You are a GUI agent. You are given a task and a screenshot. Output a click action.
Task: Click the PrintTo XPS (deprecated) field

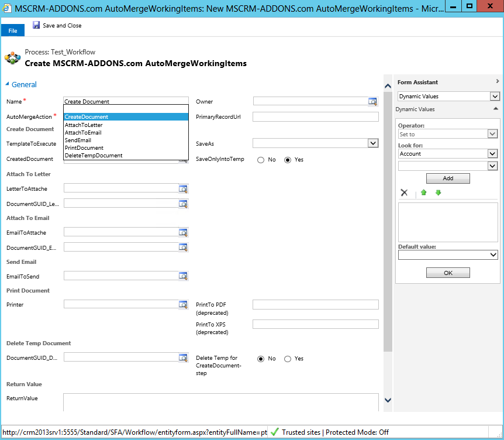[316, 324]
